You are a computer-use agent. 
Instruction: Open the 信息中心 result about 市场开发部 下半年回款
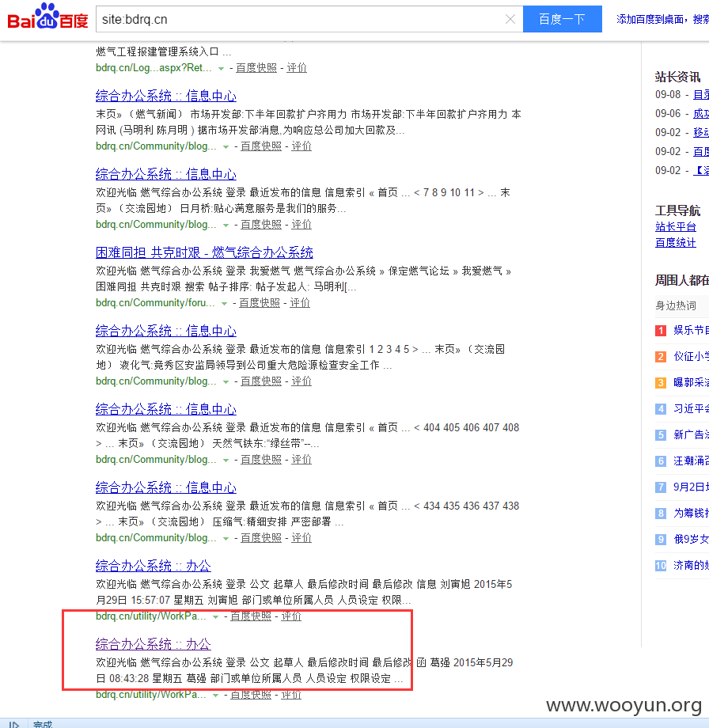165,96
